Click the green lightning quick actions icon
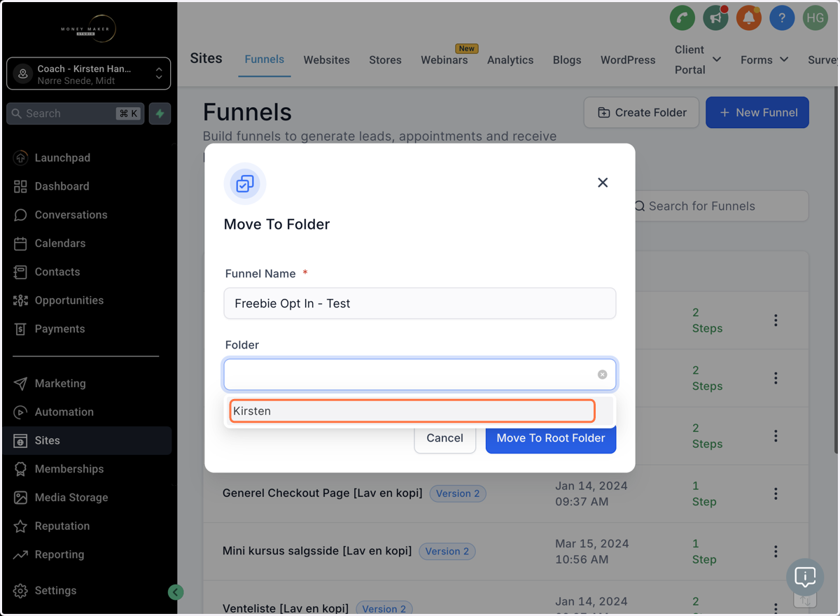The height and width of the screenshot is (616, 840). pyautogui.click(x=160, y=113)
